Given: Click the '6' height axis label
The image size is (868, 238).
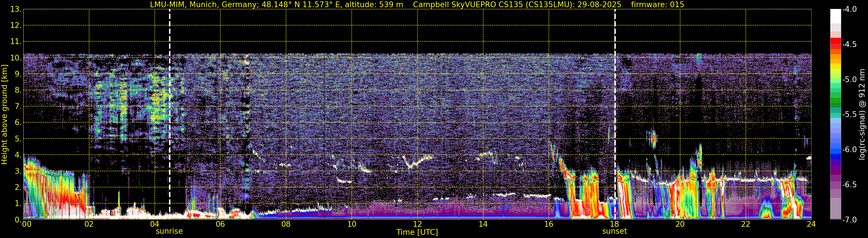Looking at the screenshot, I should (18, 123).
